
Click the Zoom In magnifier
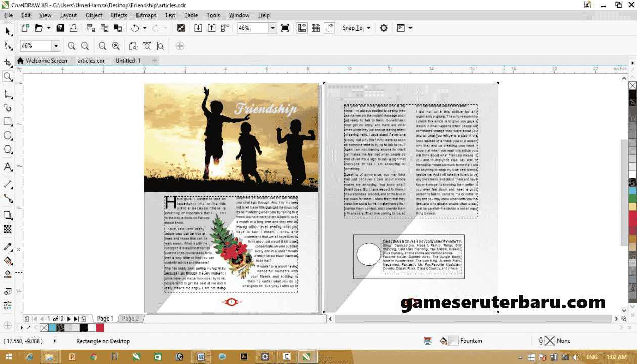[x=71, y=46]
